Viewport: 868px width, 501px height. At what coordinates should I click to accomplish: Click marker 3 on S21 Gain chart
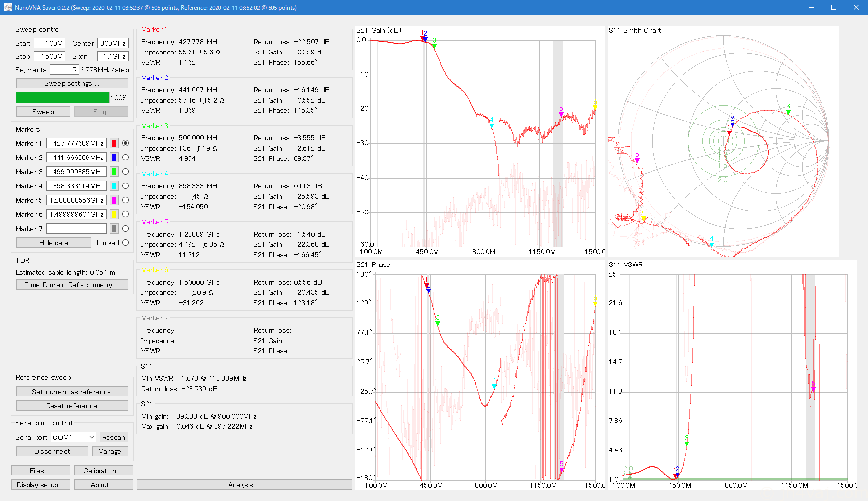(x=434, y=46)
